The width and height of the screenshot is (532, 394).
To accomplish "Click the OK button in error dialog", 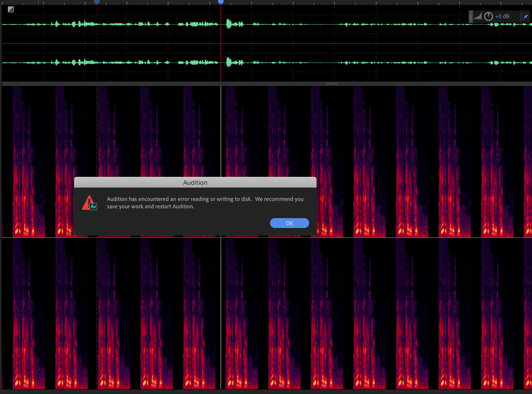I will [289, 223].
